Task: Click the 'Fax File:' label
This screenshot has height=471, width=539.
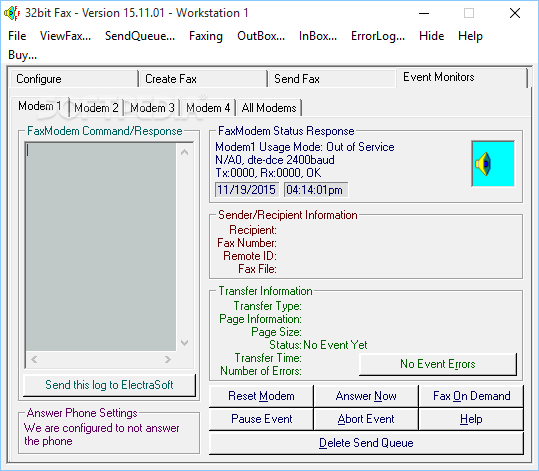Action: coord(257,269)
